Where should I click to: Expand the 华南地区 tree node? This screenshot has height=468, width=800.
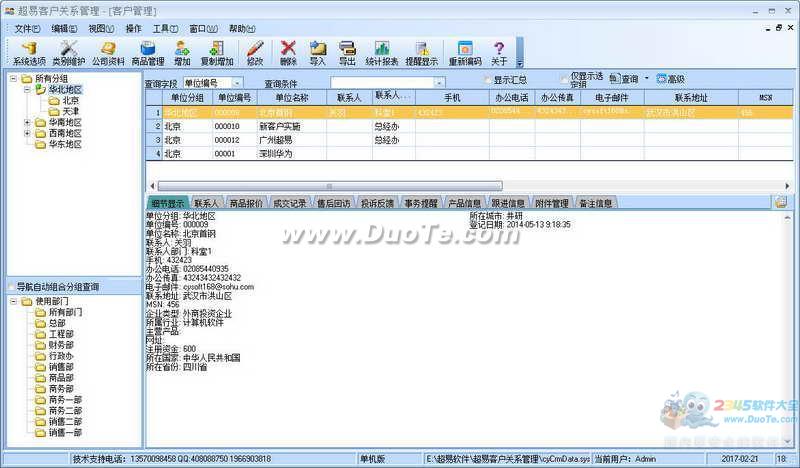[x=27, y=123]
